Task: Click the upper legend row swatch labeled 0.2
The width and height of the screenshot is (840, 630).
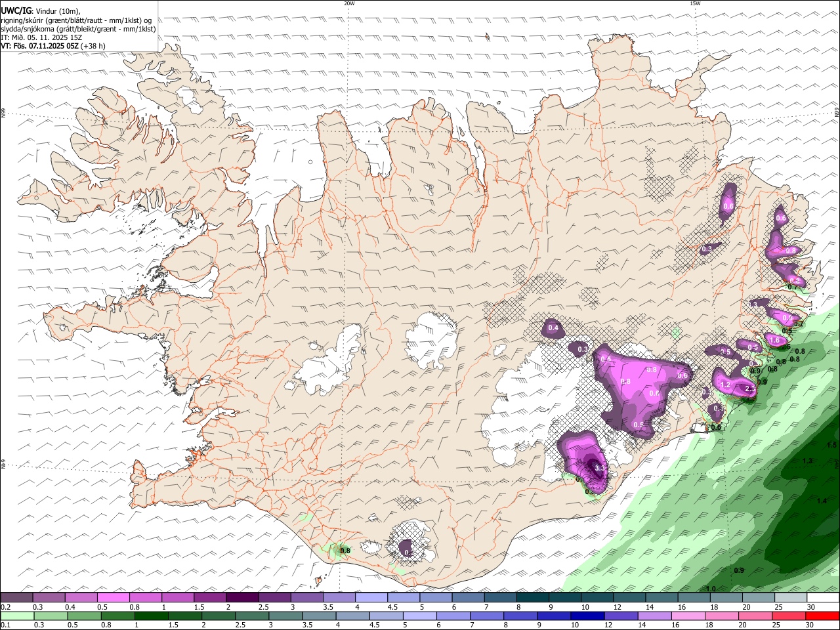Action: (x=16, y=598)
